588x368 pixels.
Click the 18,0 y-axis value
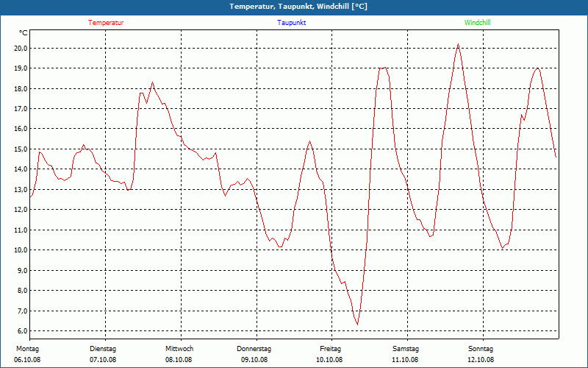21,88
